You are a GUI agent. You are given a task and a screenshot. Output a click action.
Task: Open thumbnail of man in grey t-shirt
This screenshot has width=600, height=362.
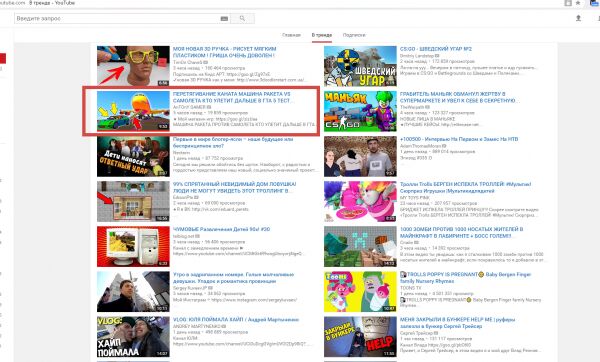(x=360, y=156)
